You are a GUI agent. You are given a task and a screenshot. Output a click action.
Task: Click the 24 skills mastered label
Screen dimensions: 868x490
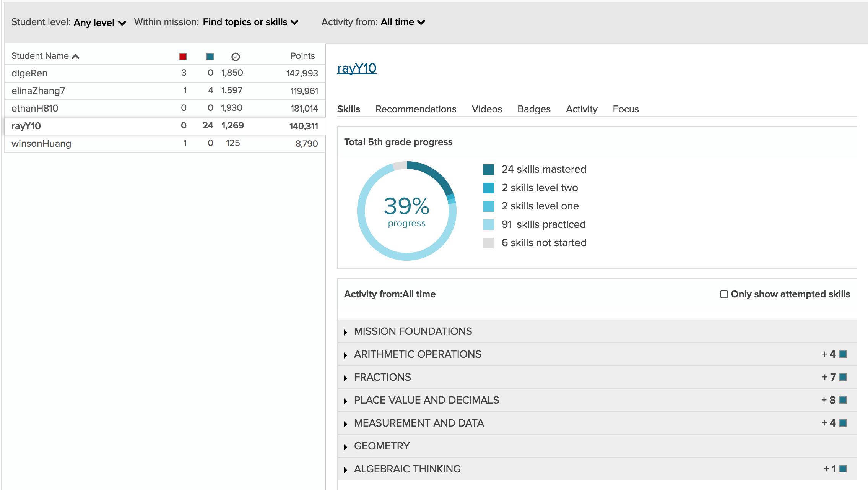(x=544, y=169)
